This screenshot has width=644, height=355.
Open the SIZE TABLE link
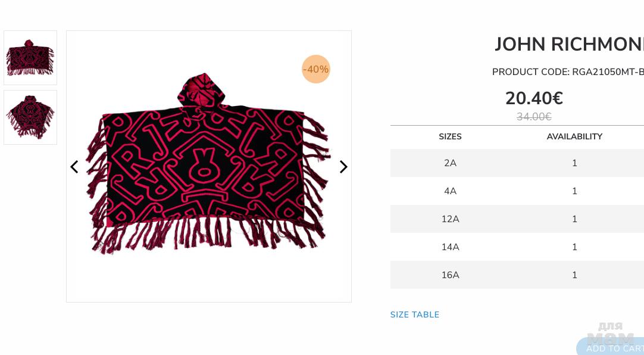(x=415, y=315)
